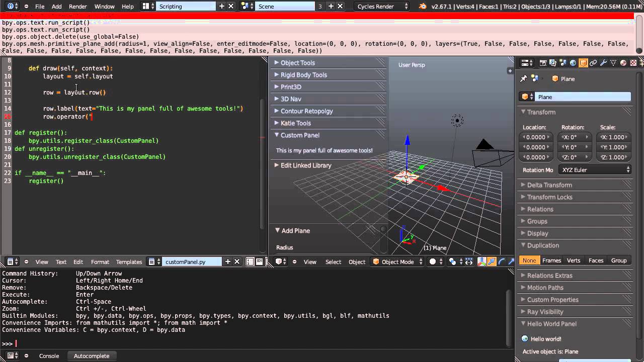Image resolution: width=644 pixels, height=362 pixels.
Task: Open the Object Mode dropdown
Action: [x=398, y=261]
